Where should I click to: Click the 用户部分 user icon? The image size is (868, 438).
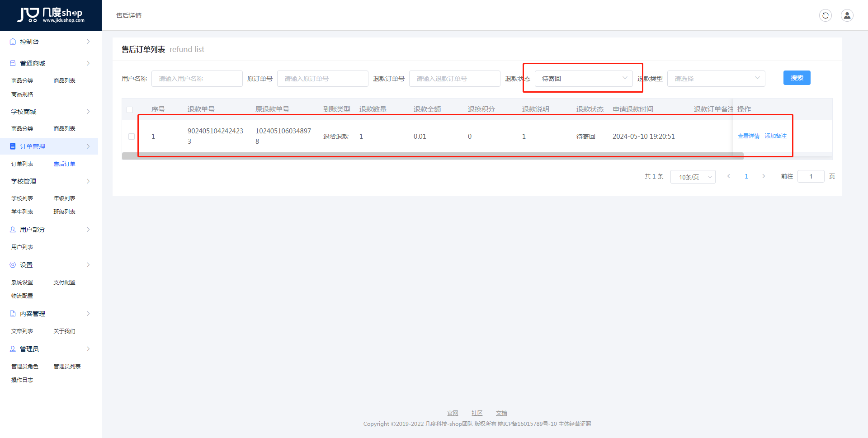(x=13, y=230)
